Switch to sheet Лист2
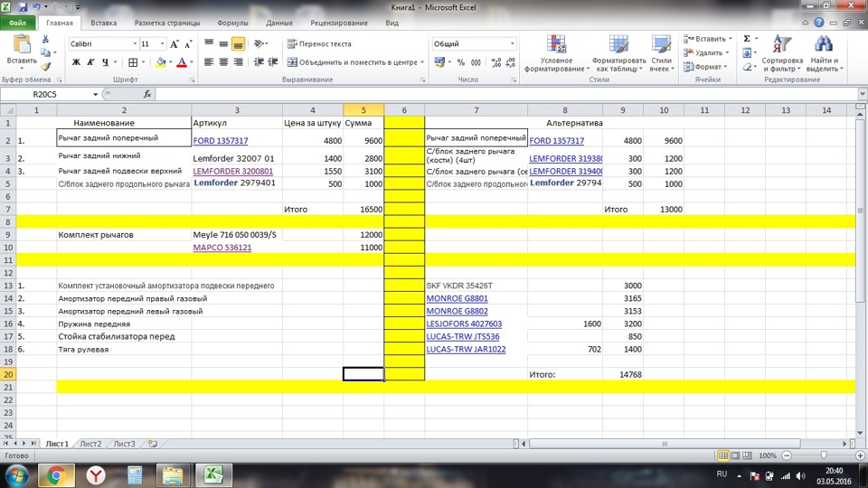This screenshot has height=488, width=868. (x=90, y=444)
